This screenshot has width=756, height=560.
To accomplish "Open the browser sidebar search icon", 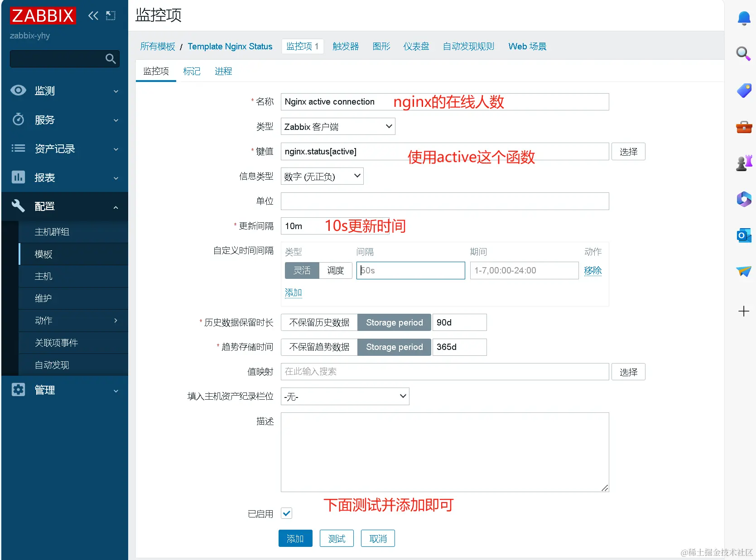I will coord(744,53).
